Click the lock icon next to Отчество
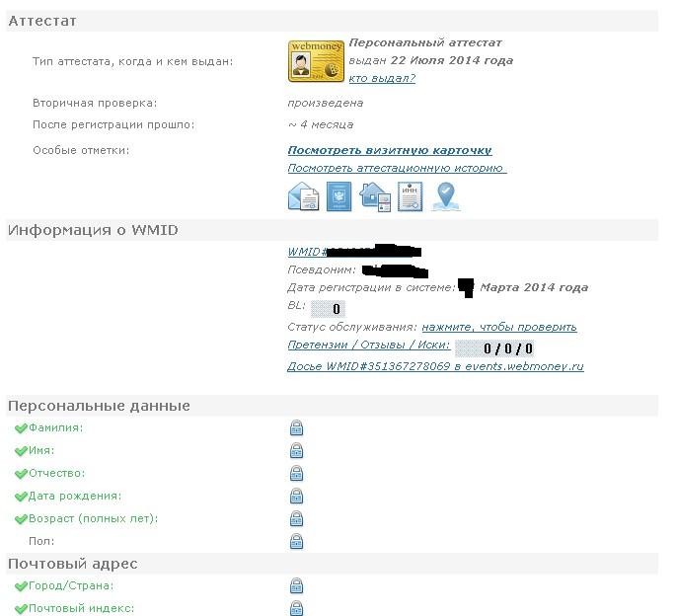 tap(296, 473)
